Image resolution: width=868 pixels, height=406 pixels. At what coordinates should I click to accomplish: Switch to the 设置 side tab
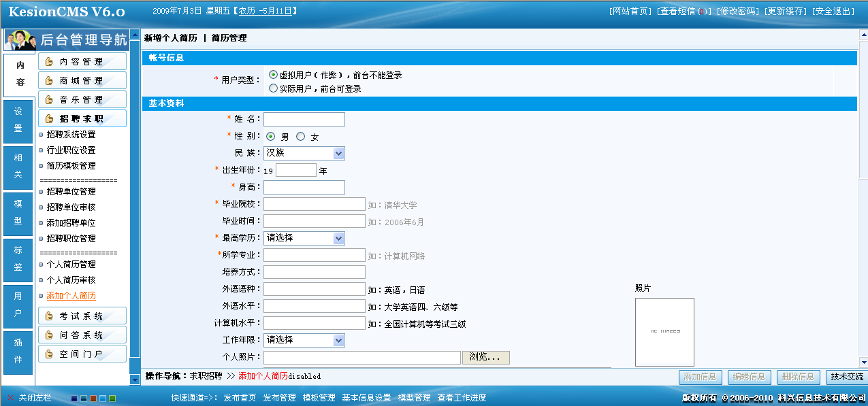[18, 121]
